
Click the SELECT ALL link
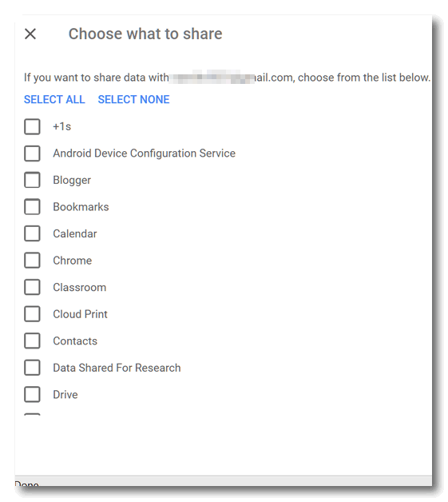click(x=54, y=100)
